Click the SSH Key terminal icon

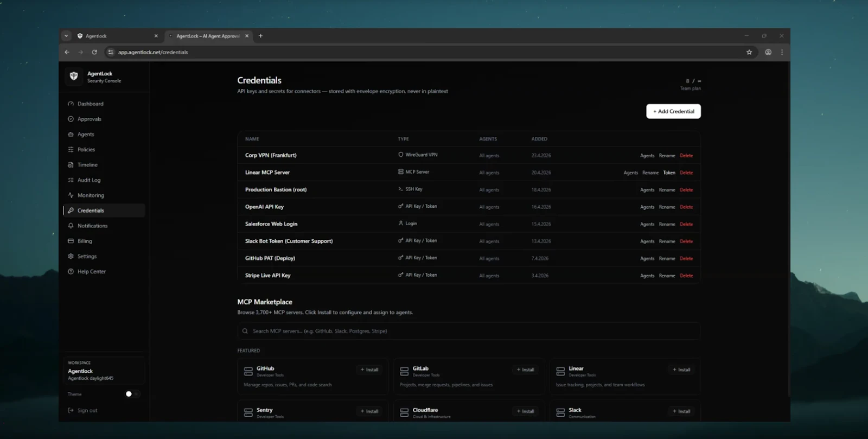coord(400,189)
